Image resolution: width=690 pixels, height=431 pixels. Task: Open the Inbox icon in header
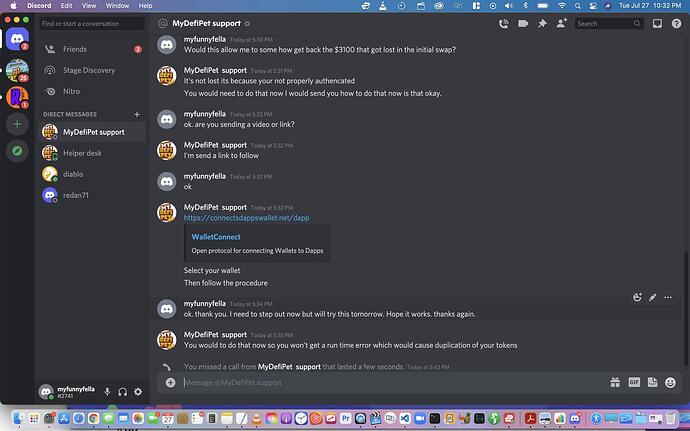pos(657,24)
